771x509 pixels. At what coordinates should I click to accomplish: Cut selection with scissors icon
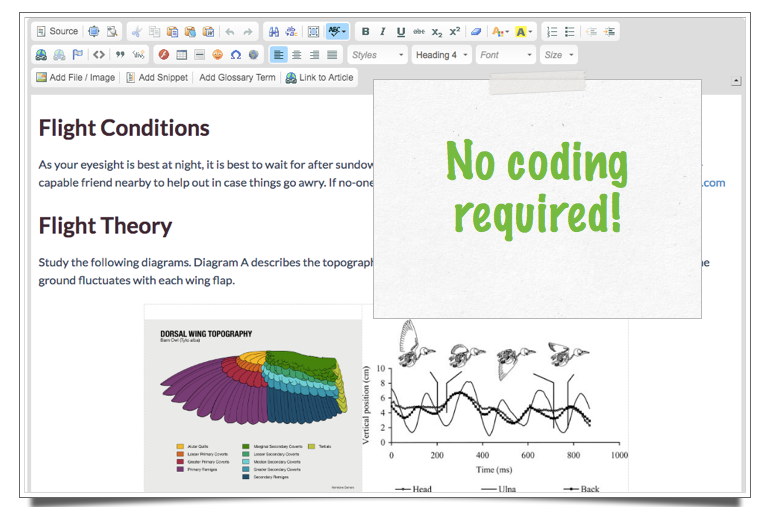137,32
